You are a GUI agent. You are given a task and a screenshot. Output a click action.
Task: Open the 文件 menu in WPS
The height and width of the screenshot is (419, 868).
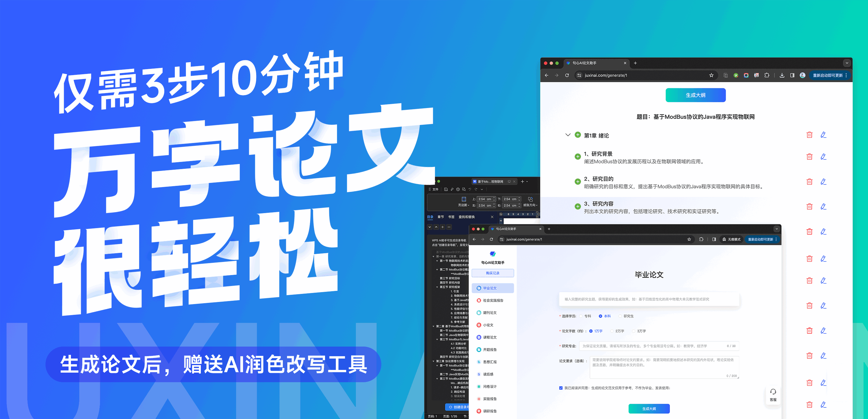(433, 190)
